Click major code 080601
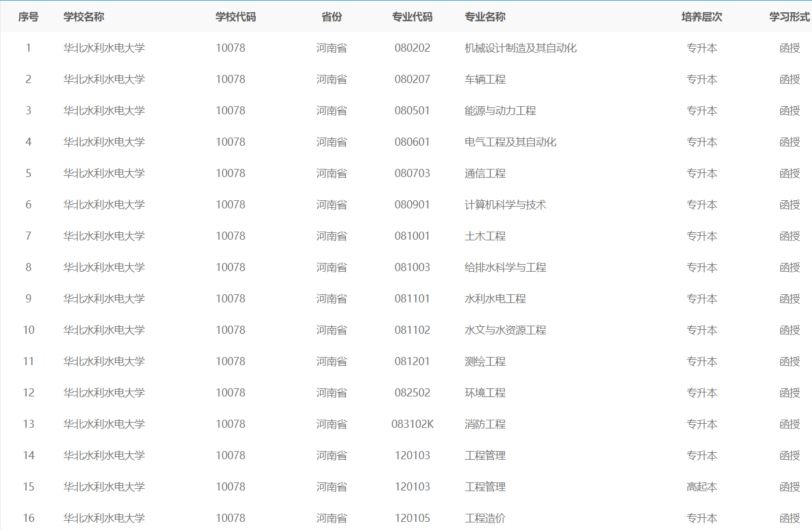Viewport: 812px width, 530px height. [x=412, y=142]
